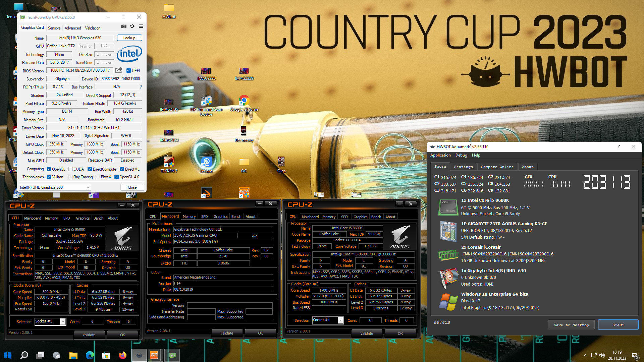
Task: Toggle the CUDA checkbox
Action: 70,169
